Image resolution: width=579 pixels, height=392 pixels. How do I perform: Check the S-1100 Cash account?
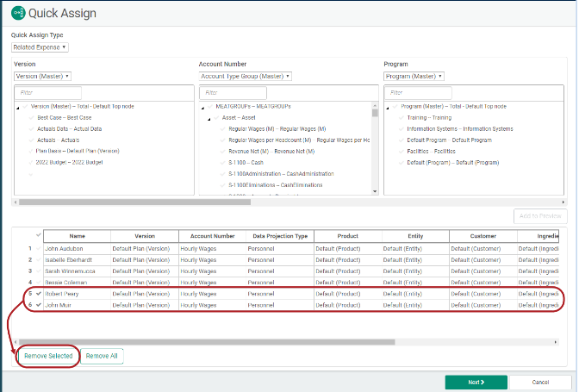[222, 163]
